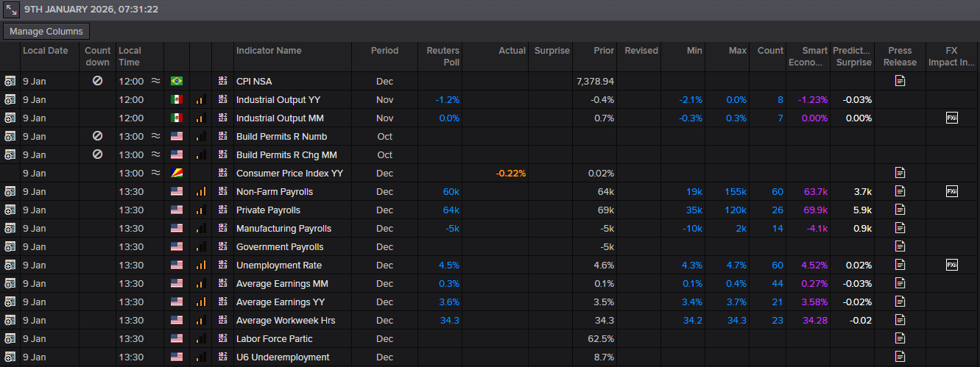The image size is (980, 367).
Task: Click the 4.5% Reuters Poll value for Unemployment Rate
Action: [448, 265]
